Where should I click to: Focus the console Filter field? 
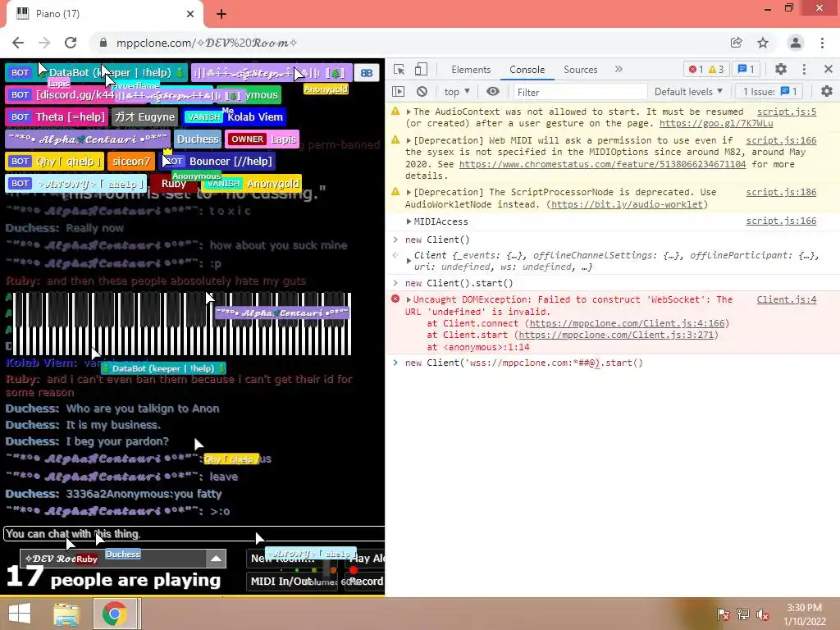580,92
